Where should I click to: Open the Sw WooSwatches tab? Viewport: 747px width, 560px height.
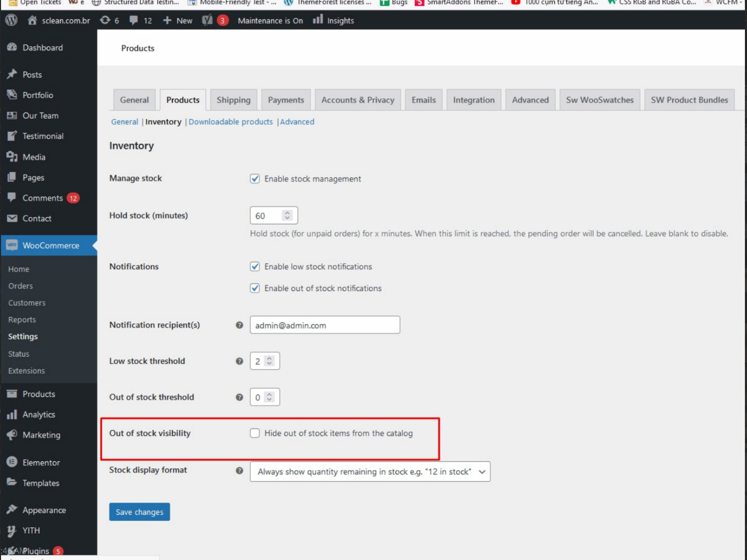(600, 100)
